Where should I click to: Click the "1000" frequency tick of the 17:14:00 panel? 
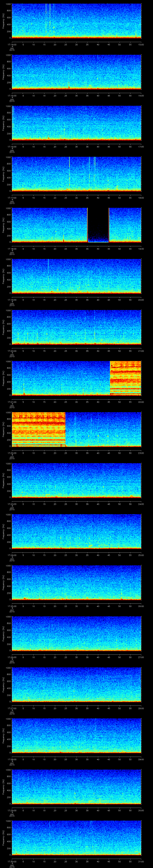[8, 4]
